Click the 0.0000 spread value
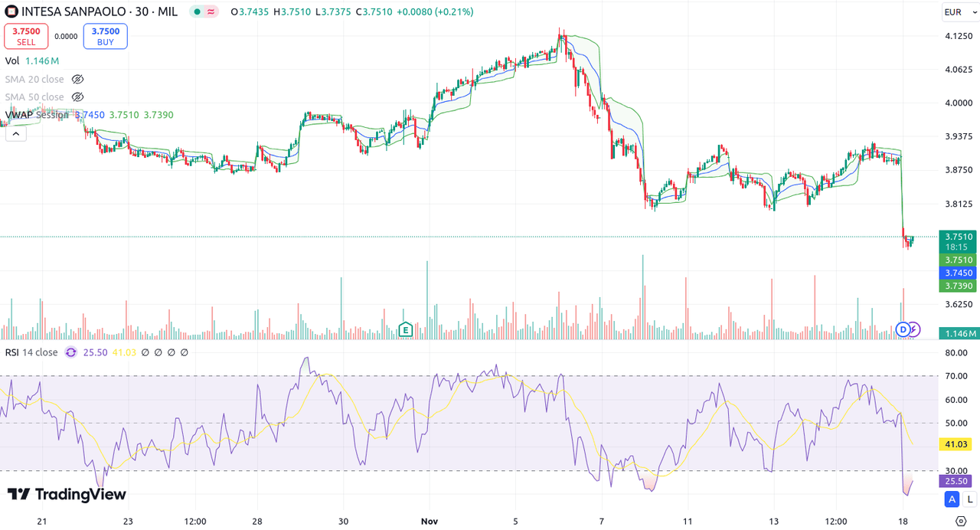This screenshot has width=980, height=530. 66,36
